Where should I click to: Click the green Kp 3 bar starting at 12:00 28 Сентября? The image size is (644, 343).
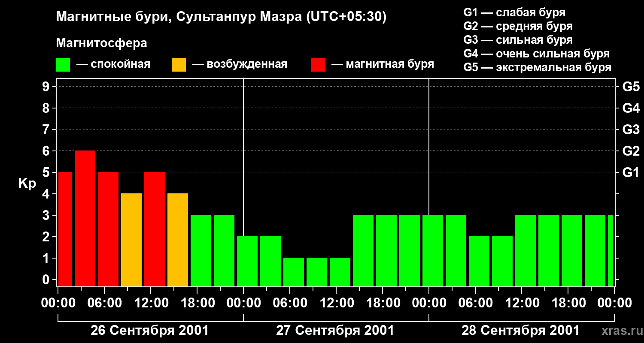[526, 250]
